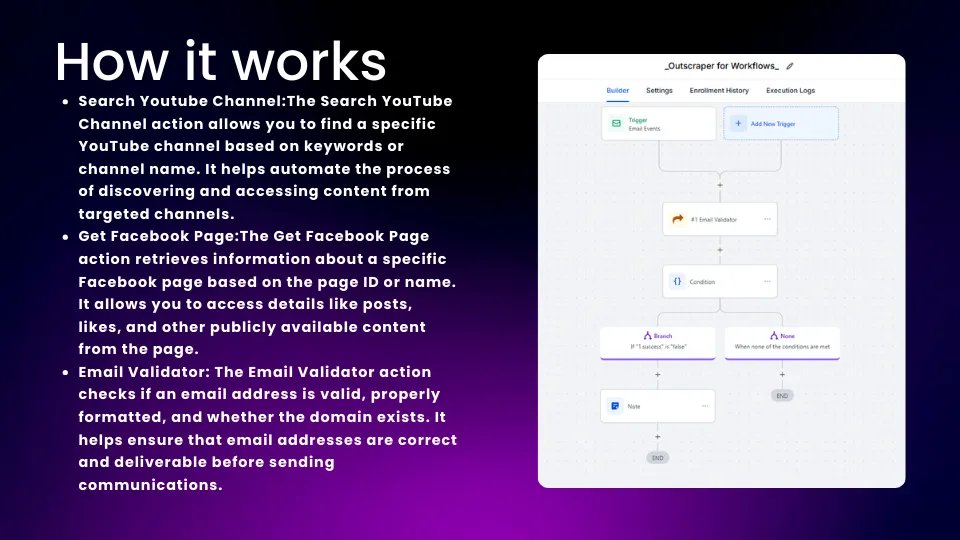Viewport: 960px width, 540px height.
Task: Click the plus icon in Add New Trigger
Action: 738,124
